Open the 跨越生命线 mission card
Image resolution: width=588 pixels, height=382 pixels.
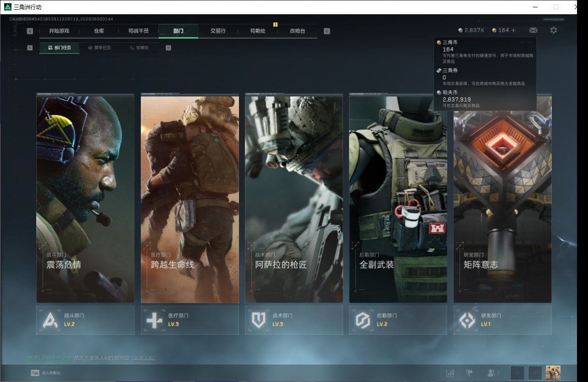pyautogui.click(x=190, y=199)
